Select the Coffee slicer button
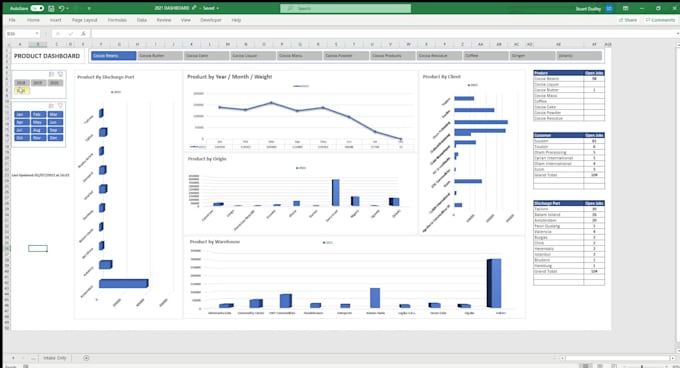 coord(486,55)
